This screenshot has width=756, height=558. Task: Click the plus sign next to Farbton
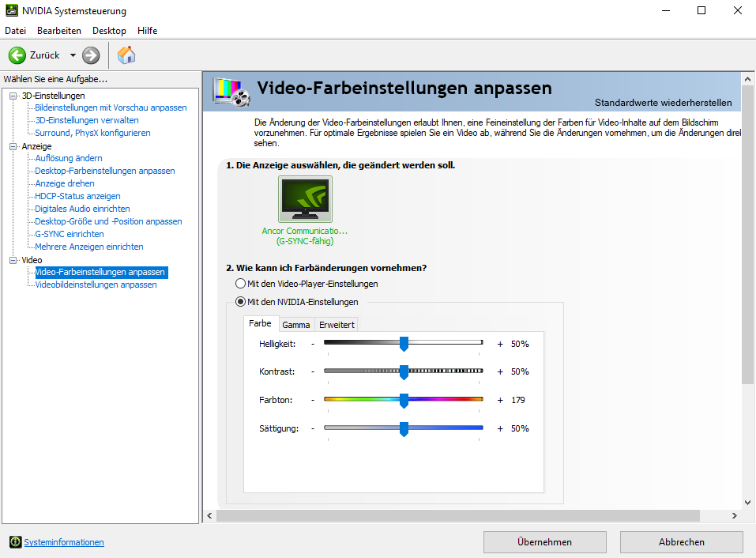(x=500, y=400)
